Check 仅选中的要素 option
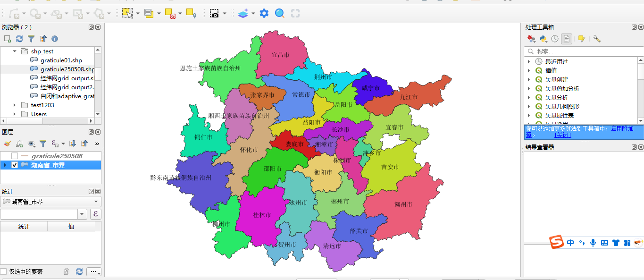 click(3, 272)
